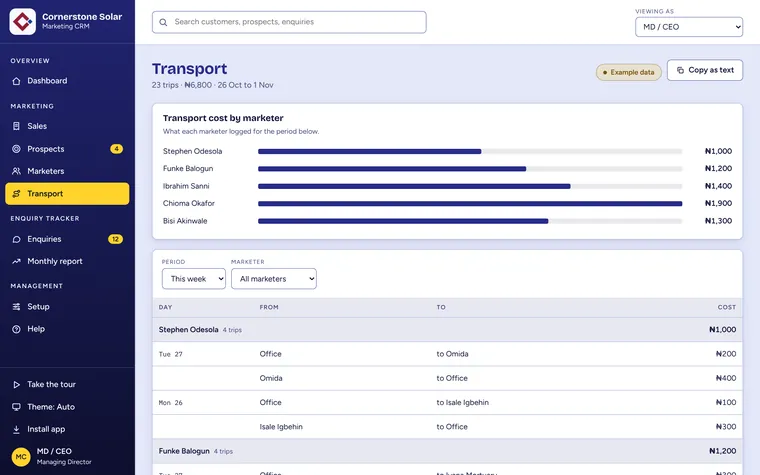Image resolution: width=760 pixels, height=475 pixels.
Task: Click the ₦1,400 total for Ibrahim Sanni
Action: pos(718,186)
